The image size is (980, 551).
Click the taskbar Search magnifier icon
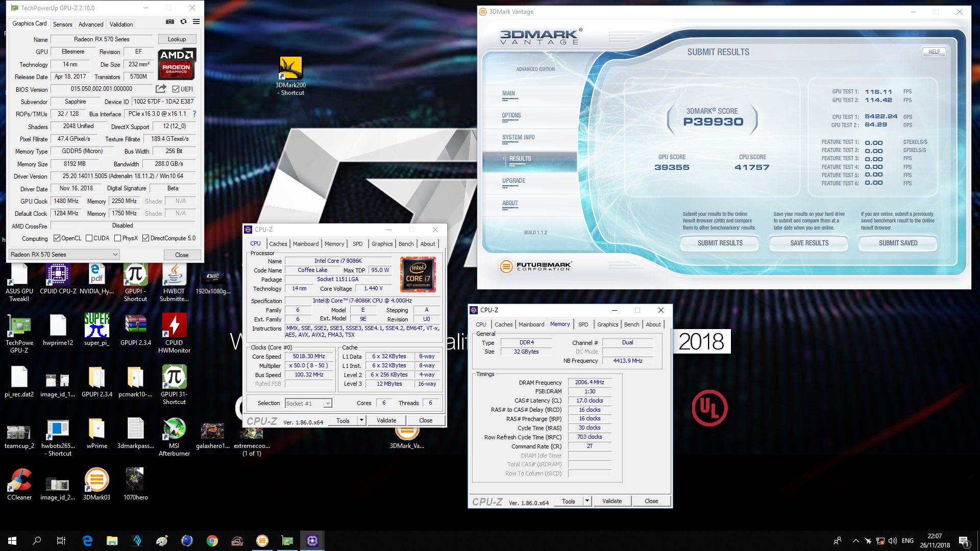tap(37, 541)
